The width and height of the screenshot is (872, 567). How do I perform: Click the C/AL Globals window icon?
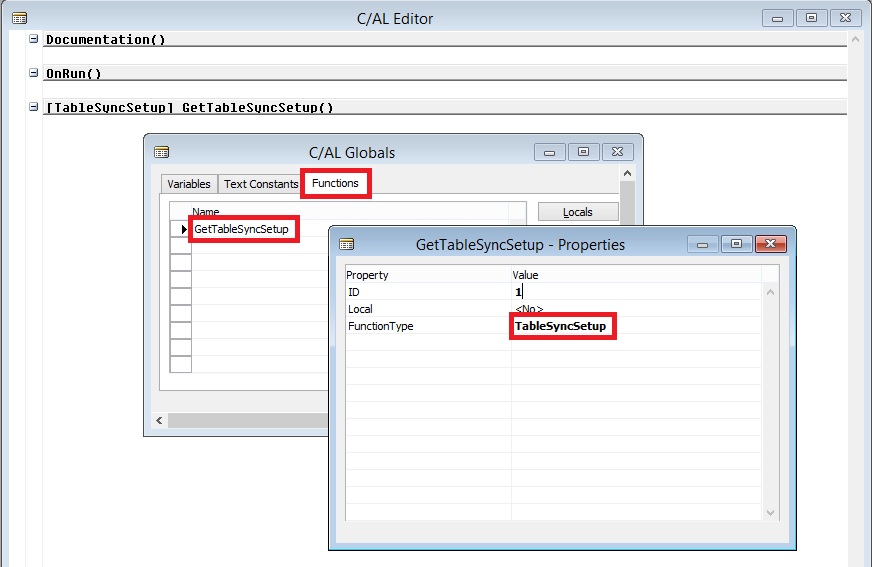(x=162, y=152)
